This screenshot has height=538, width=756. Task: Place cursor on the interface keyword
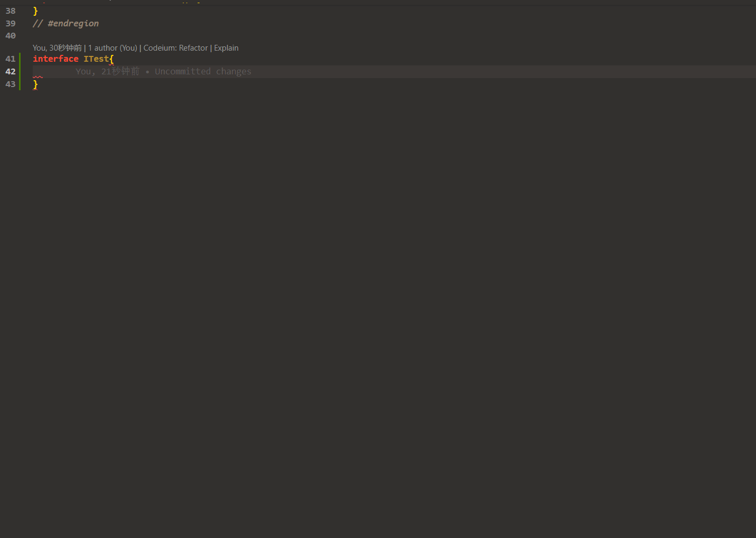[x=55, y=59]
